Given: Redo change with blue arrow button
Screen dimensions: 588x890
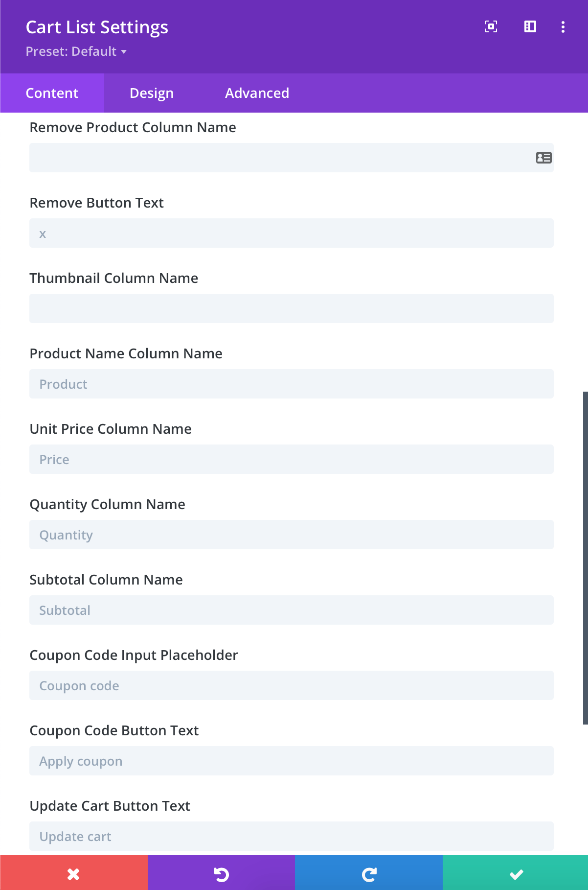Looking at the screenshot, I should [369, 873].
